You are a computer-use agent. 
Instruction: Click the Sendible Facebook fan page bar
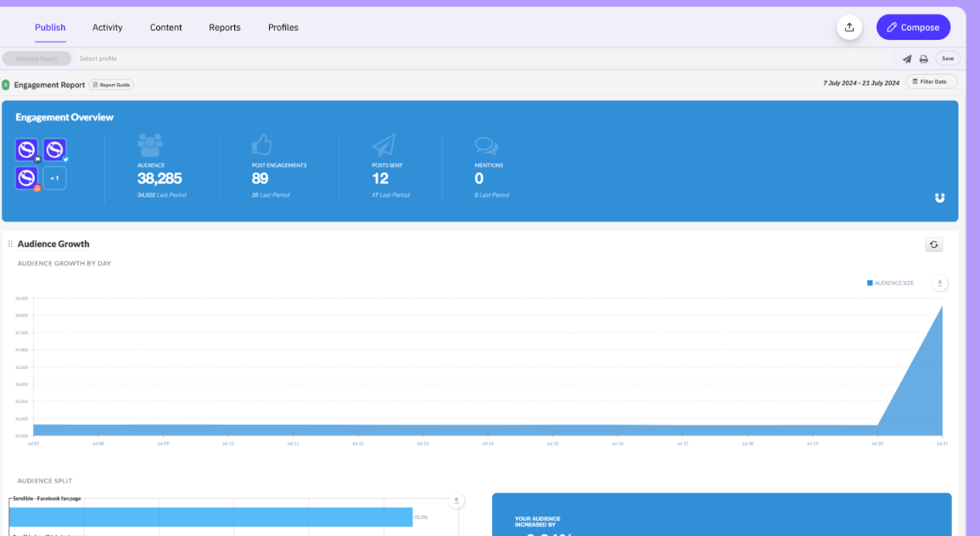point(210,516)
